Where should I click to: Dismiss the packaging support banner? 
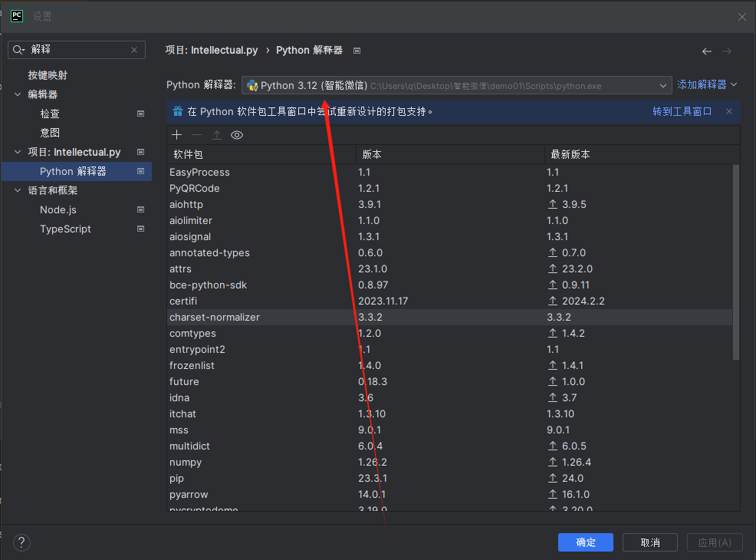tap(729, 111)
